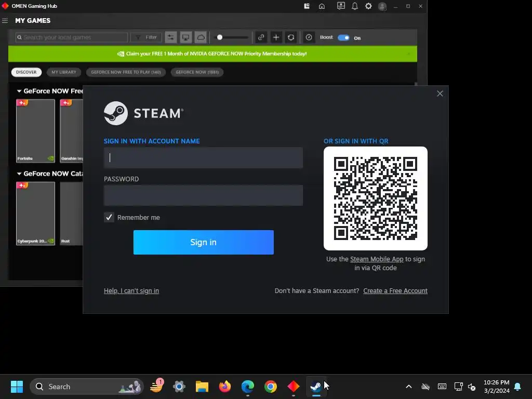This screenshot has width=532, height=399.
Task: Show hidden system tray icons chevron
Action: pos(409,387)
